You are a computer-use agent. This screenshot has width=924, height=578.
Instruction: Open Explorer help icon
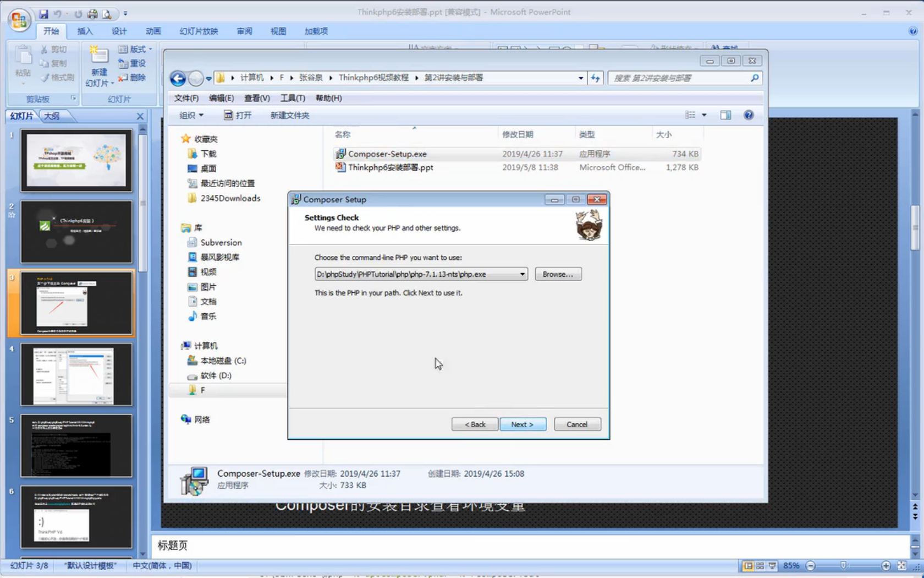pyautogui.click(x=749, y=115)
